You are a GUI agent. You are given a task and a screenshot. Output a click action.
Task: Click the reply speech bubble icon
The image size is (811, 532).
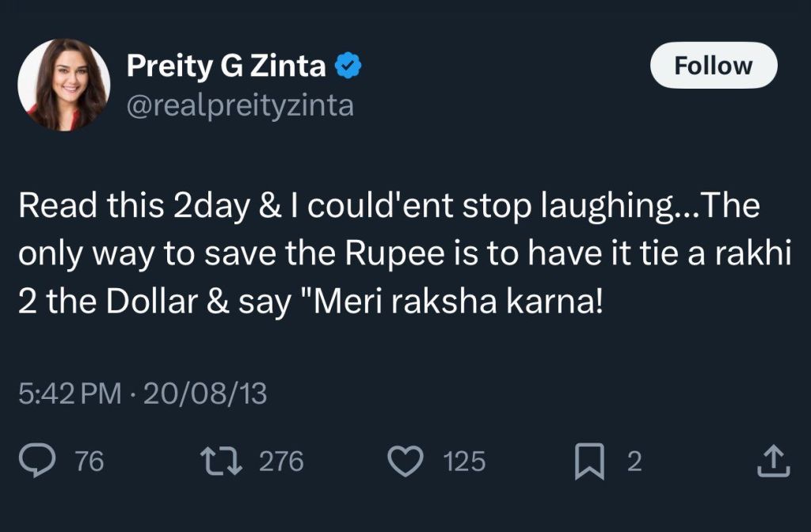click(36, 461)
